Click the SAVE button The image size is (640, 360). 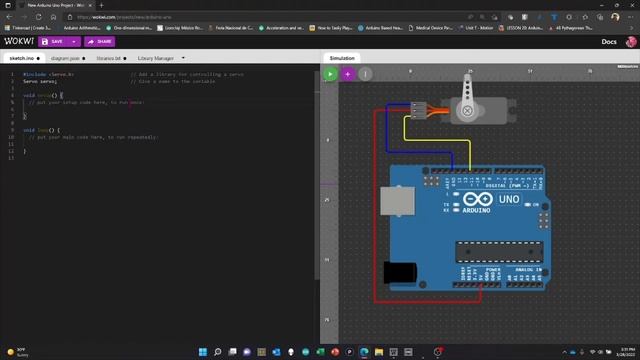click(53, 42)
